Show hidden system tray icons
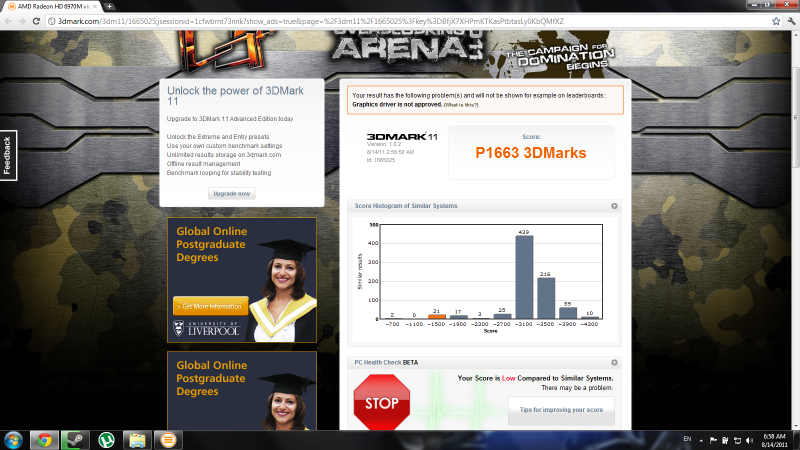 tap(701, 440)
